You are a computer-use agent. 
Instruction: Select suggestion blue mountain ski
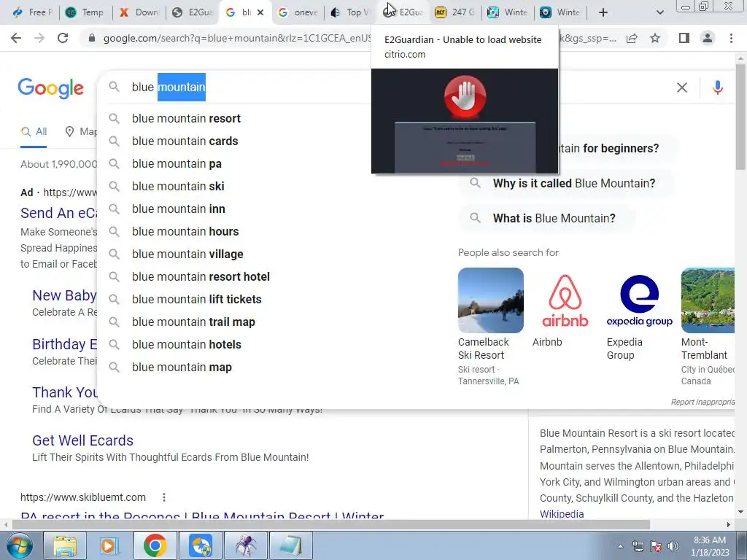(x=178, y=186)
